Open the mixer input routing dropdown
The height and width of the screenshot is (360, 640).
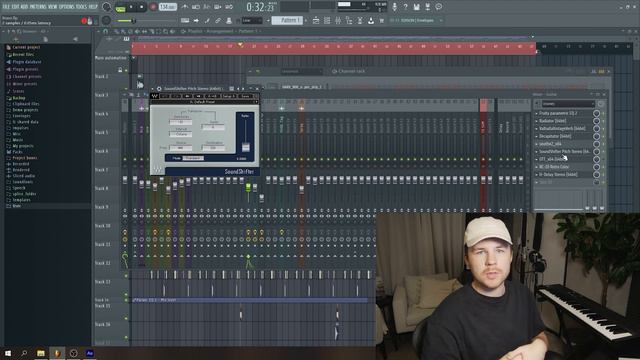tap(568, 104)
